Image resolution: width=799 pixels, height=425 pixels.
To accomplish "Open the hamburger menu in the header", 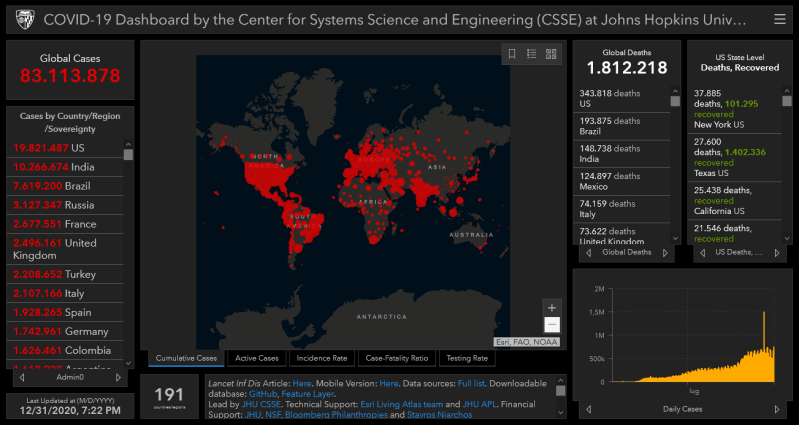I will [x=779, y=19].
